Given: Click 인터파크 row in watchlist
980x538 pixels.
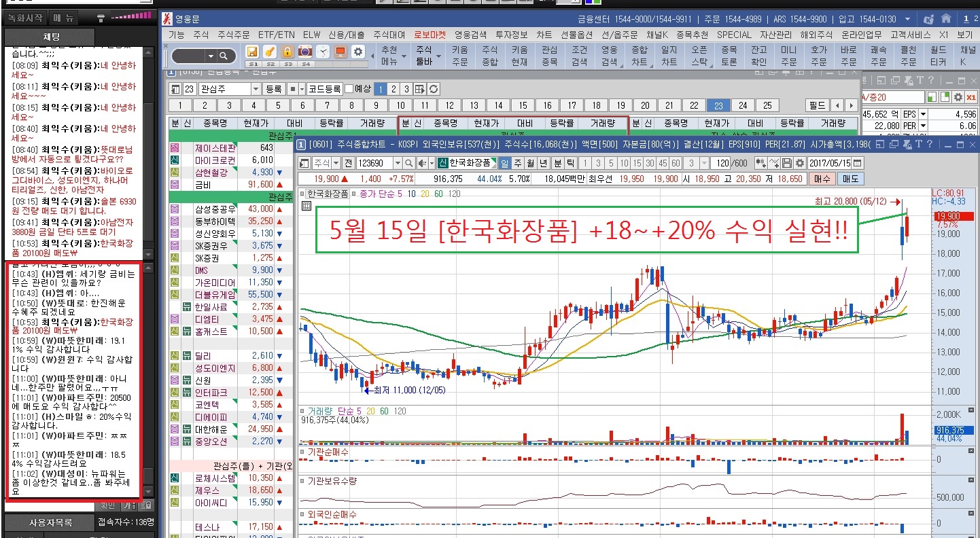Looking at the screenshot, I should [x=230, y=392].
